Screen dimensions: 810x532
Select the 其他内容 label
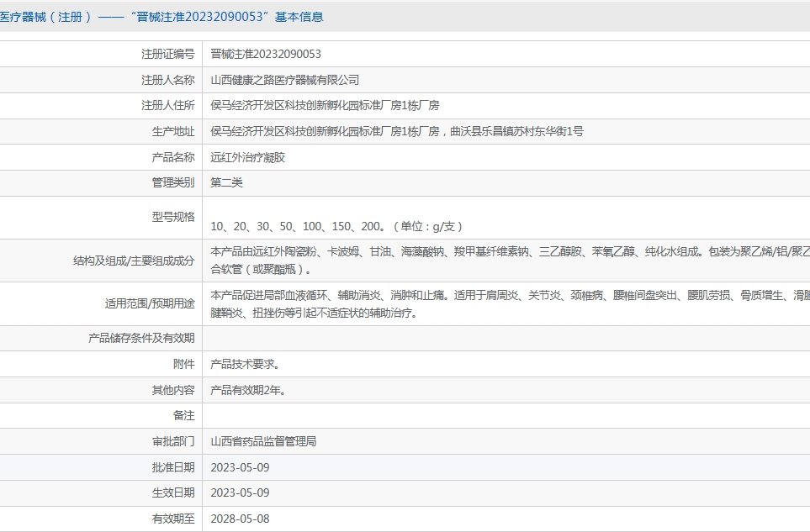pos(173,390)
